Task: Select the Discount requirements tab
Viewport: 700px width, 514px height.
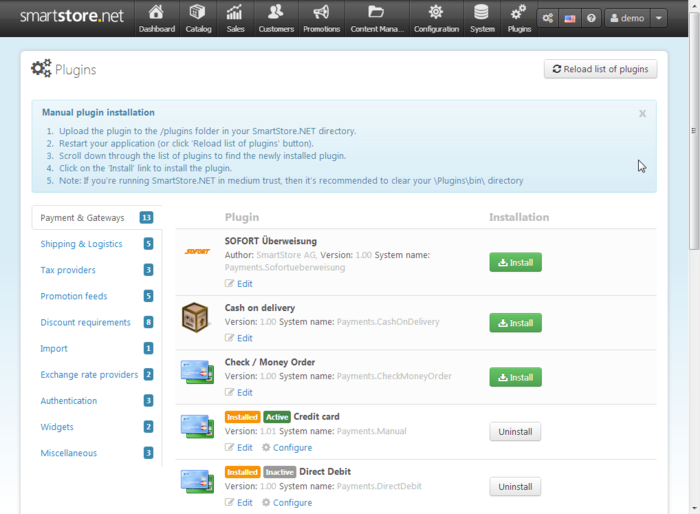Action: tap(96, 322)
